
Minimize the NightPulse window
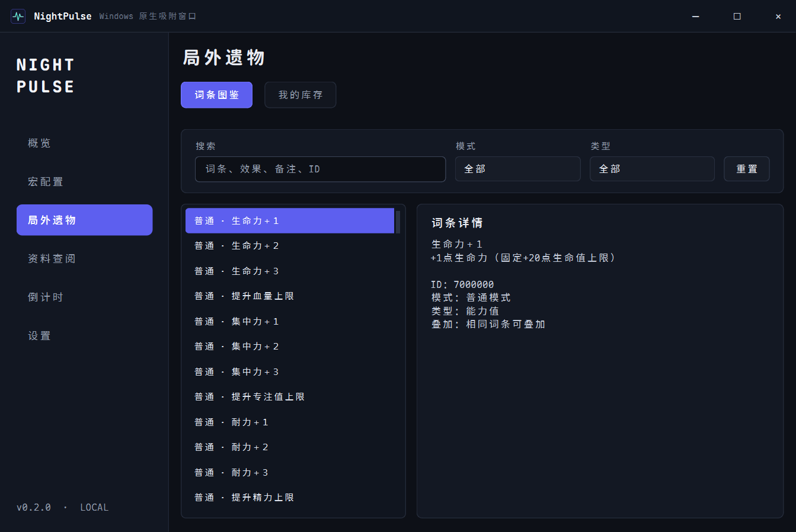tap(696, 17)
